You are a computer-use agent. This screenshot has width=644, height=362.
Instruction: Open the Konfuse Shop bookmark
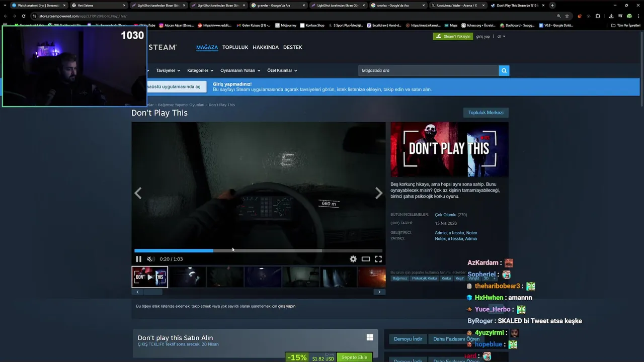pos(312,25)
